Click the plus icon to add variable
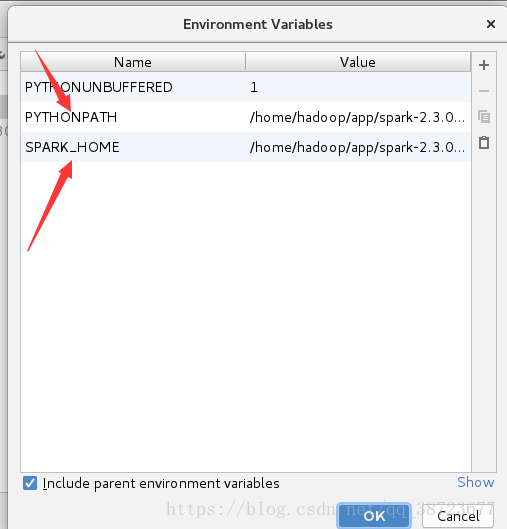507x529 pixels. 484,65
